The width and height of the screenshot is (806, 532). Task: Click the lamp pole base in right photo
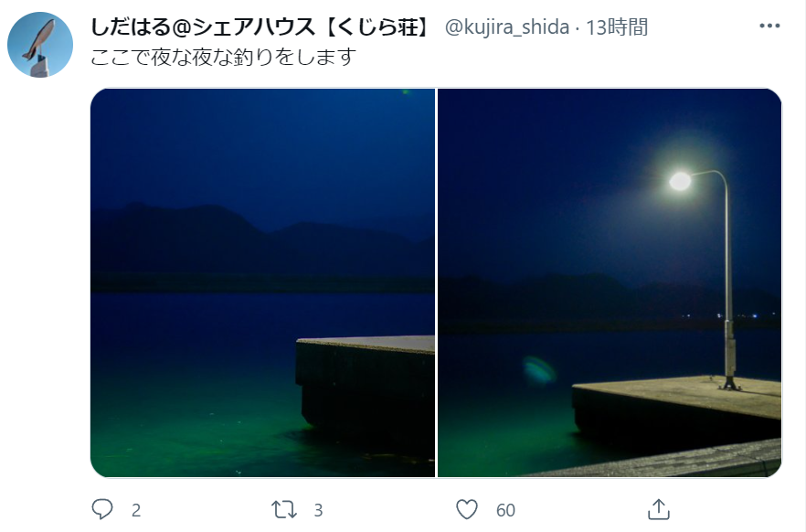730,383
